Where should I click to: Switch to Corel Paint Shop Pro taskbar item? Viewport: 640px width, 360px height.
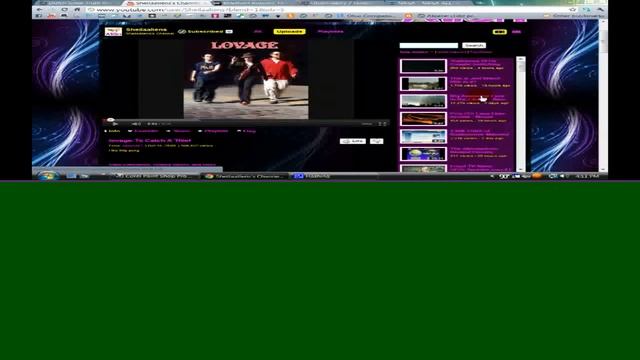click(x=154, y=176)
